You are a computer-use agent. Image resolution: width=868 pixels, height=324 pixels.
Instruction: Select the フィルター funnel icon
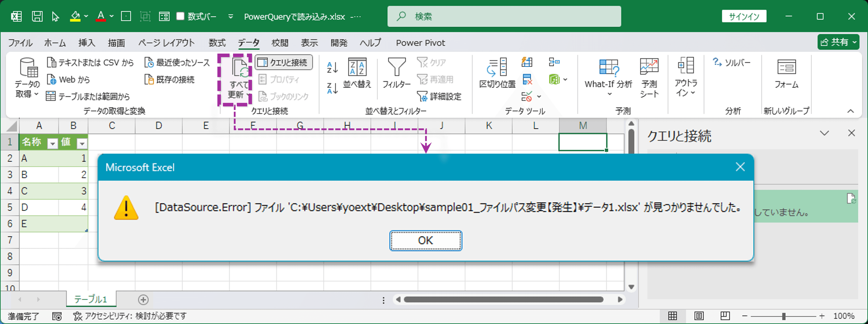(x=396, y=73)
